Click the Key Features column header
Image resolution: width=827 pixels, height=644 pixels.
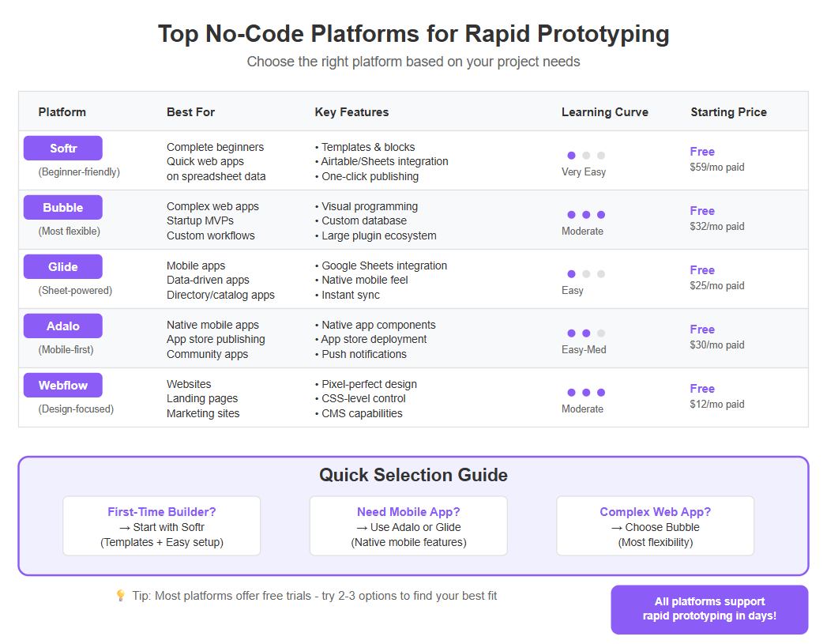coord(351,112)
